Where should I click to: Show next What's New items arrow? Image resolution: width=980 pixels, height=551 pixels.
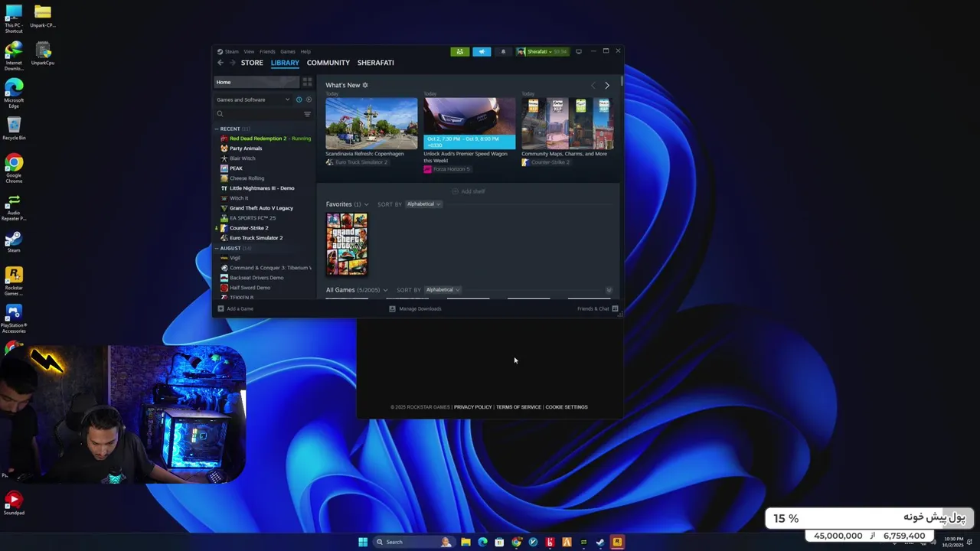[607, 85]
